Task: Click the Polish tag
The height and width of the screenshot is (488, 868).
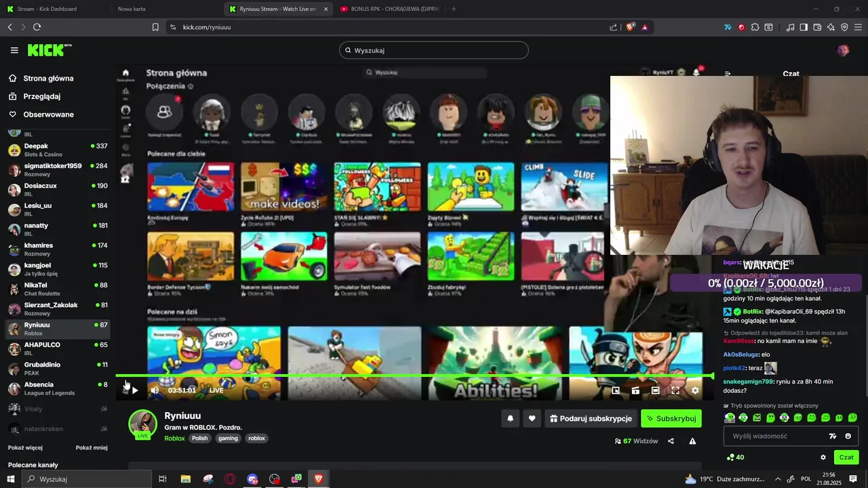Action: click(x=199, y=439)
